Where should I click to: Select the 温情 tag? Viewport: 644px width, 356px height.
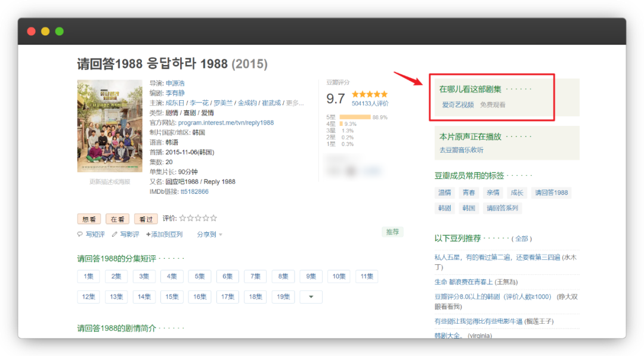tap(444, 193)
